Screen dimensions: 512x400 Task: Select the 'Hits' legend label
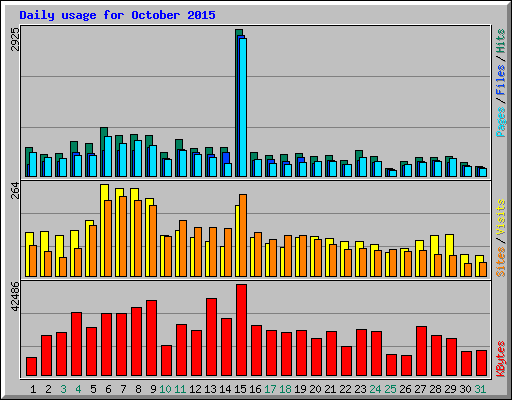500,41
